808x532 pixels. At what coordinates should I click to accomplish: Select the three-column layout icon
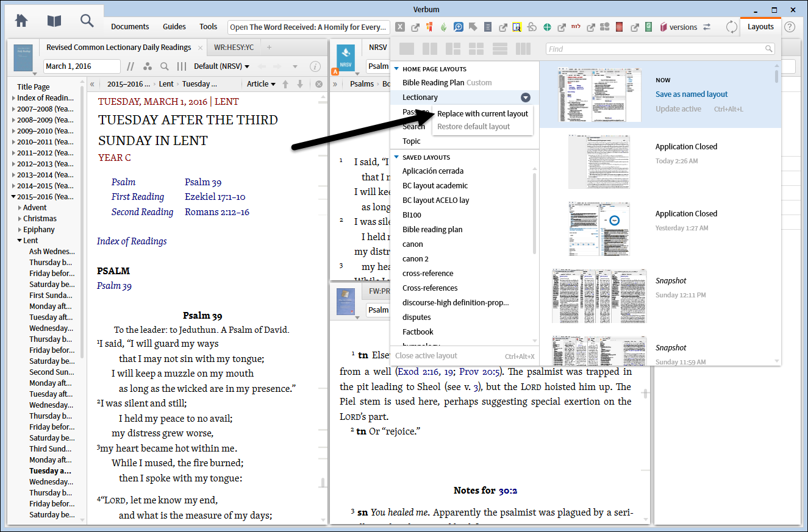coord(523,49)
